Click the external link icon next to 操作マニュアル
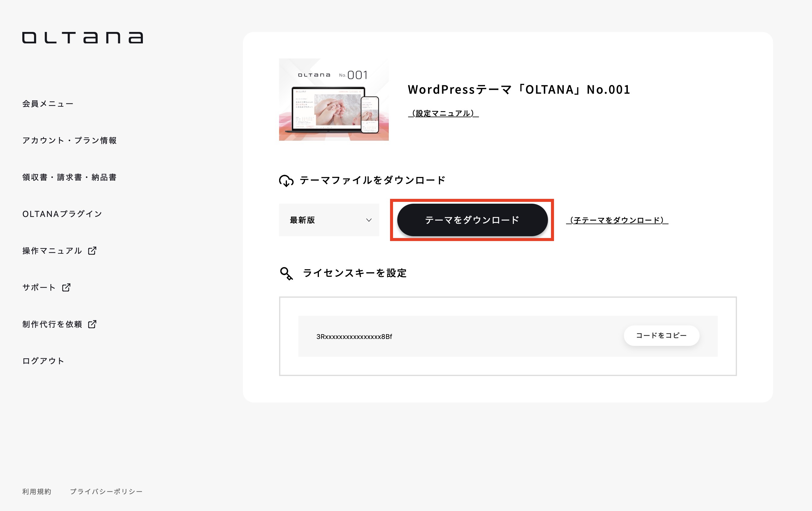 click(93, 251)
